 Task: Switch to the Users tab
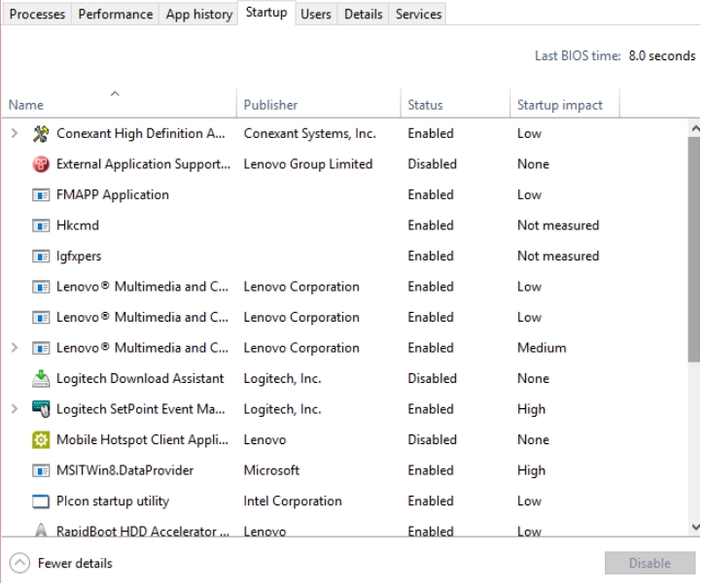coord(316,15)
